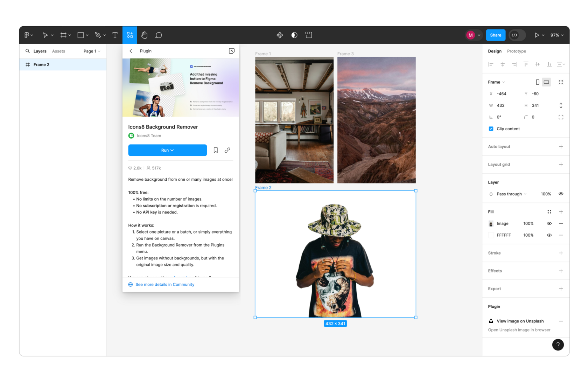The height and width of the screenshot is (382, 588).
Task: Select the Frame 2 layer
Action: click(x=63, y=64)
